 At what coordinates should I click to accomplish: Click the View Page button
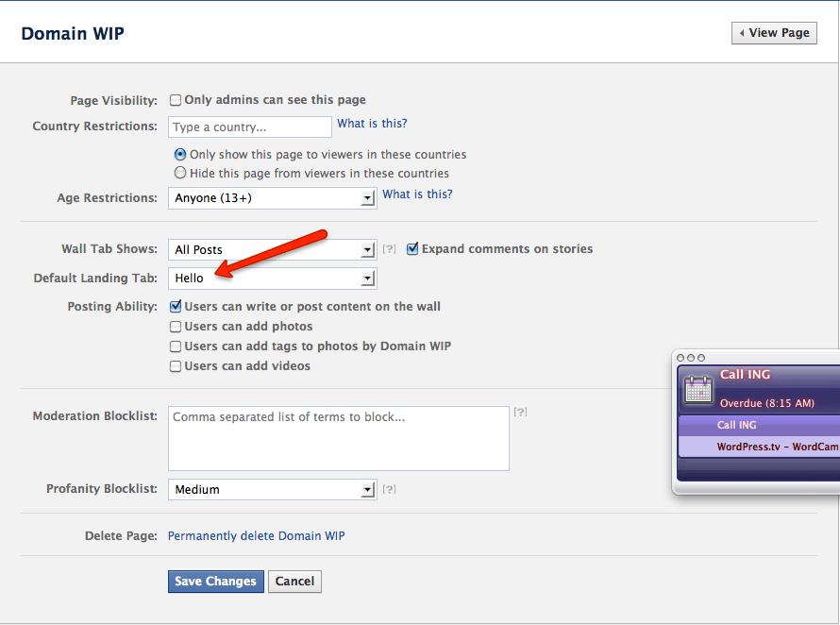click(774, 32)
